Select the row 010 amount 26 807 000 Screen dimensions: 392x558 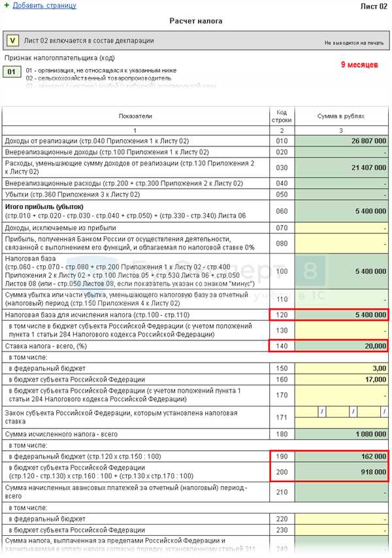coord(342,141)
